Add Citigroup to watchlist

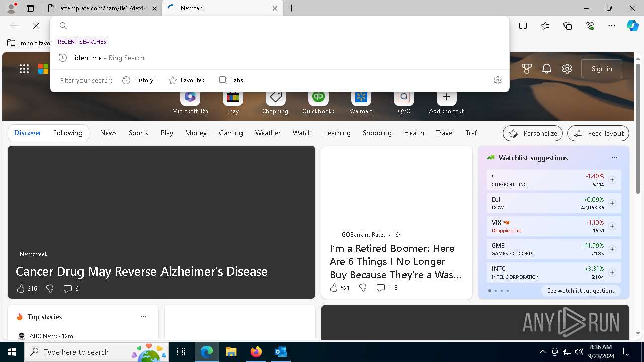(x=612, y=180)
